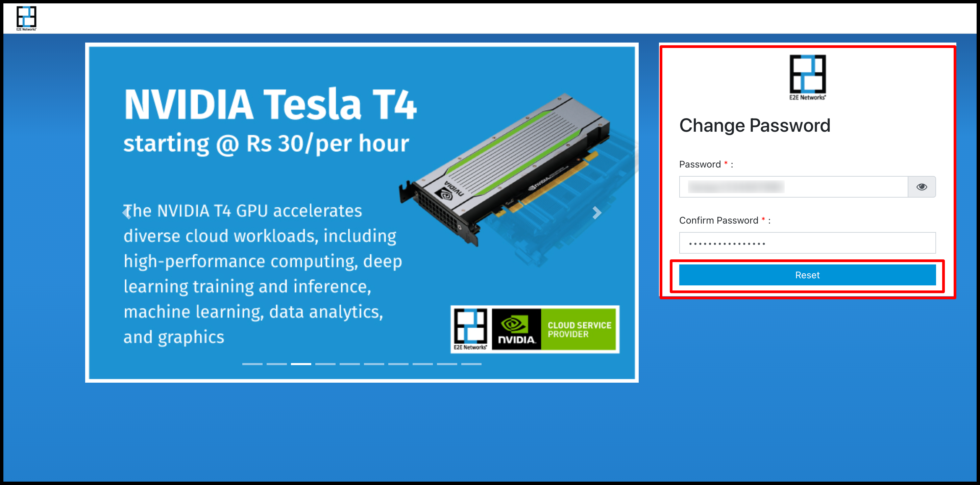Toggle password visibility eye icon
980x485 pixels.
pos(922,187)
